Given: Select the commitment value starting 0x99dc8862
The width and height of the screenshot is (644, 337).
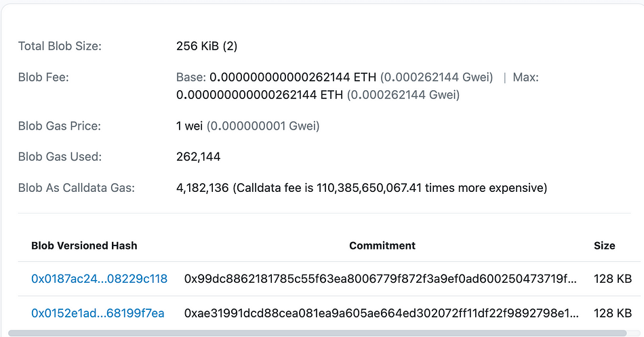Looking at the screenshot, I should pyautogui.click(x=380, y=279).
